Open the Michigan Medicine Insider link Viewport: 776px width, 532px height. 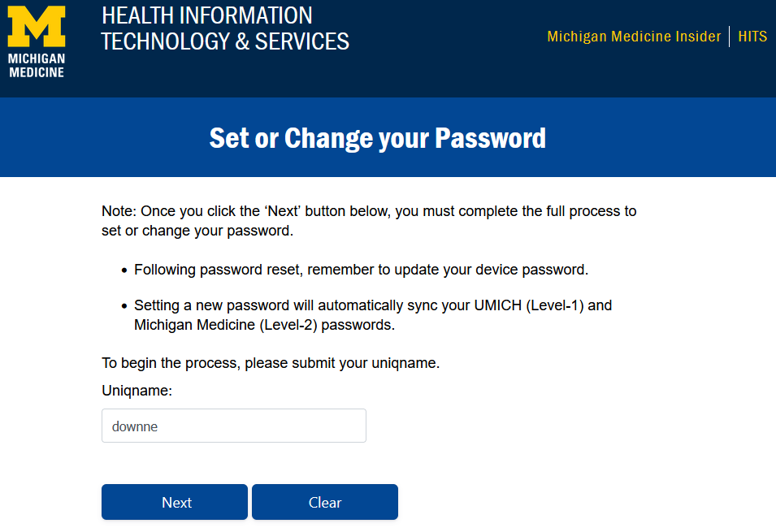pyautogui.click(x=634, y=37)
